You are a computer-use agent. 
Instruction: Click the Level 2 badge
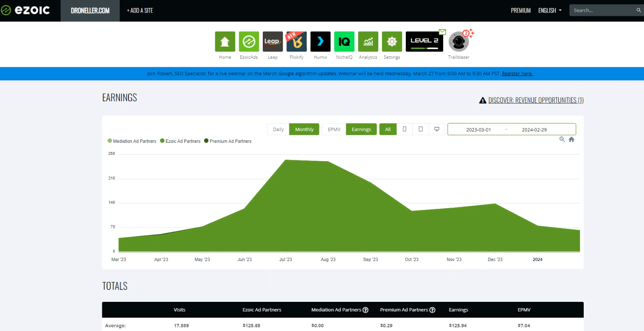point(424,42)
